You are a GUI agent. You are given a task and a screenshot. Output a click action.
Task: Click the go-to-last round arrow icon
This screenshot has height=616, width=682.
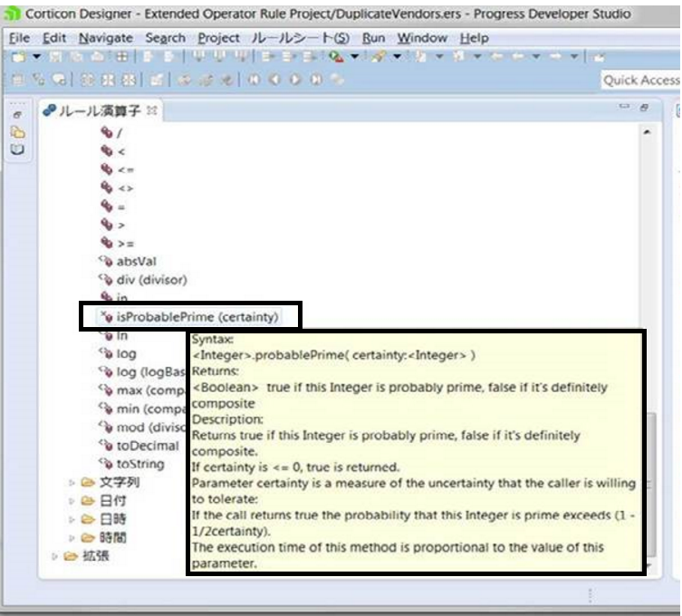(317, 80)
